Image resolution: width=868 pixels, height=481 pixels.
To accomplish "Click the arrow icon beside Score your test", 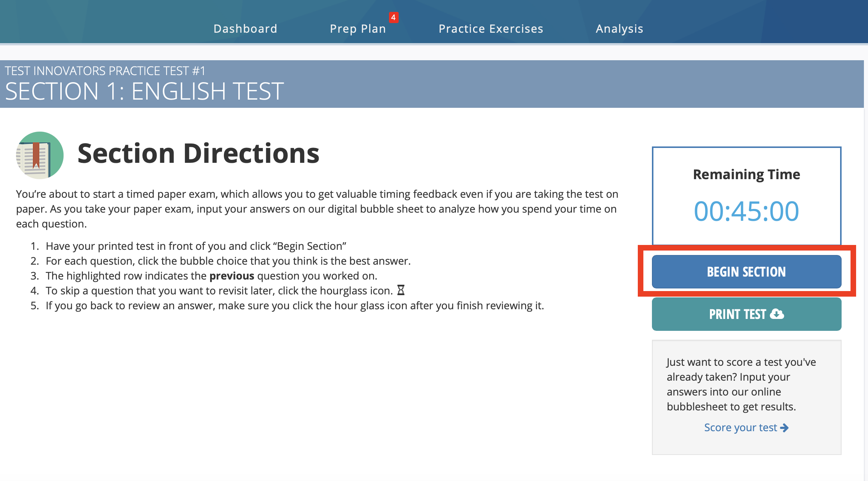I will [784, 428].
